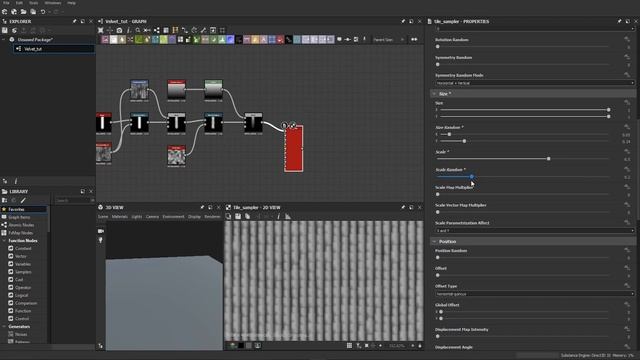Screen dimensions: 640x360
Task: Open the Environment menu in 3D View
Action: click(x=173, y=217)
